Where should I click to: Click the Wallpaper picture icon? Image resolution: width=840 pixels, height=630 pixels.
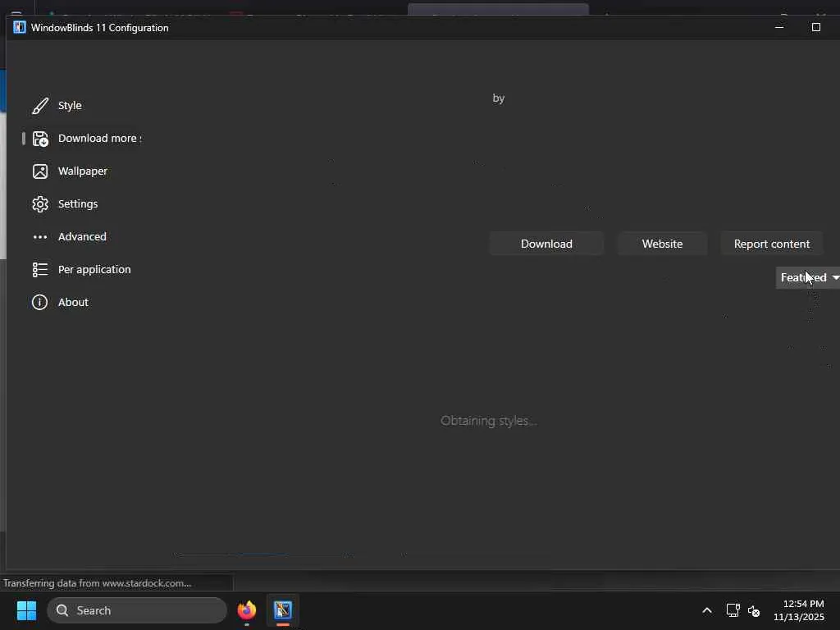coord(40,171)
